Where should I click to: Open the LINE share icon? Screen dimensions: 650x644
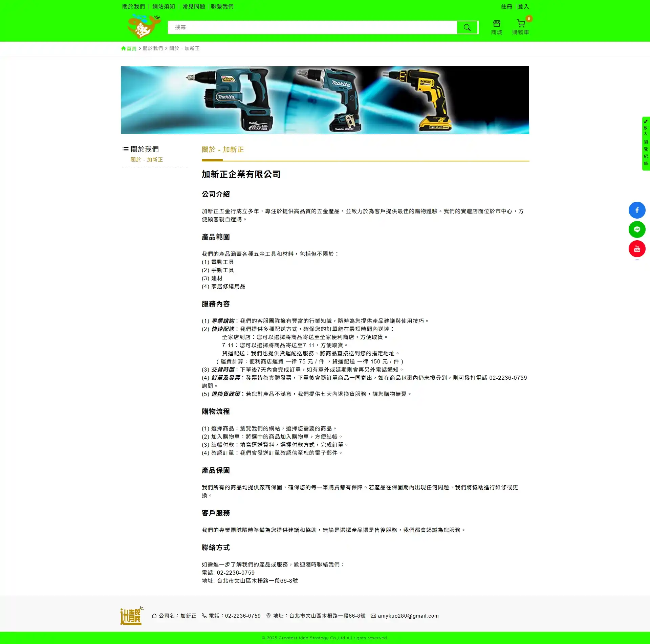coord(637,229)
